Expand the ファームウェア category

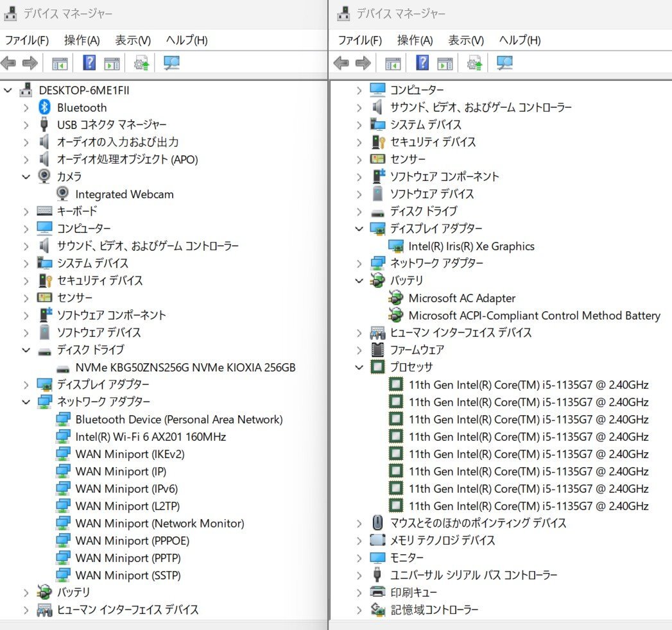click(x=359, y=350)
